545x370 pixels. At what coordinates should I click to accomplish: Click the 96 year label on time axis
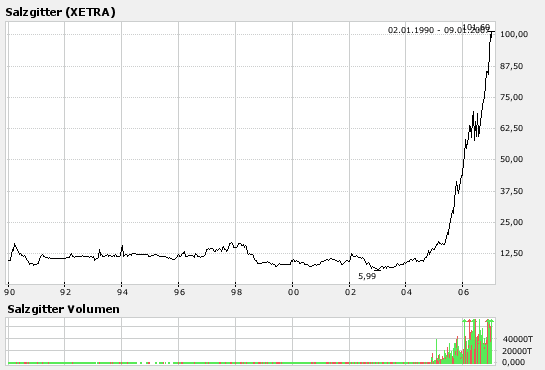(179, 292)
